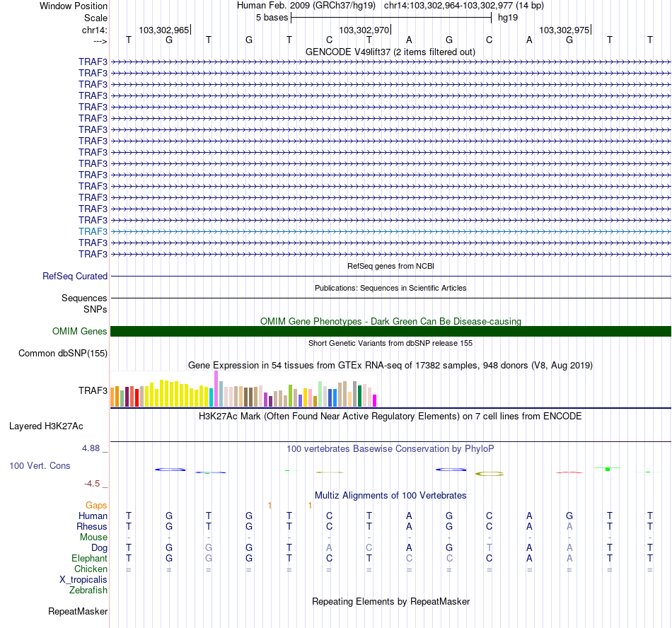Screen dimensions: 672x628
Task: Click 'Publications: Sequences in Scientific Articles' title
Action: click(x=390, y=288)
